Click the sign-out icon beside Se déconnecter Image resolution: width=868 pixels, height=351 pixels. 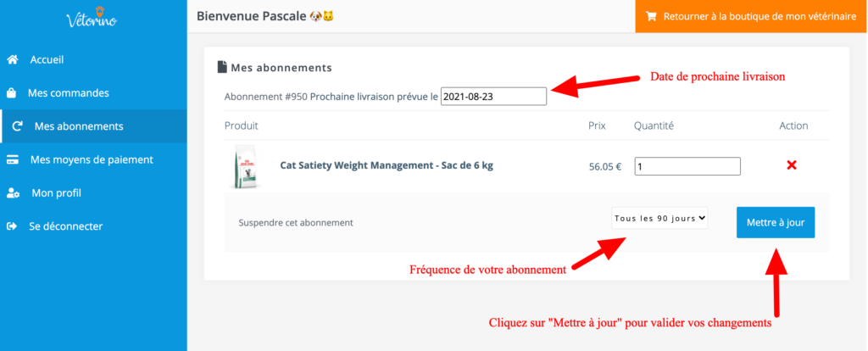coord(11,226)
